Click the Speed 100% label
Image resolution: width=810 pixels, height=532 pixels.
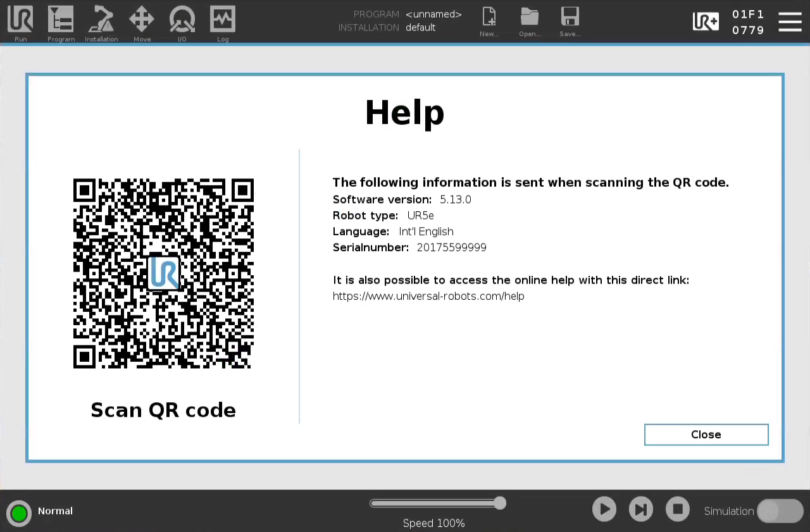pos(434,523)
